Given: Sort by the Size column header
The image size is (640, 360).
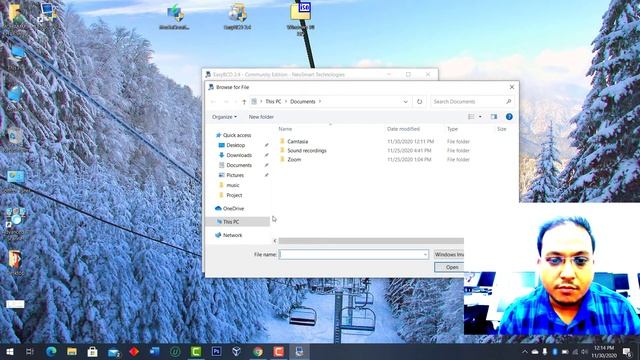Looking at the screenshot, I should pos(502,129).
